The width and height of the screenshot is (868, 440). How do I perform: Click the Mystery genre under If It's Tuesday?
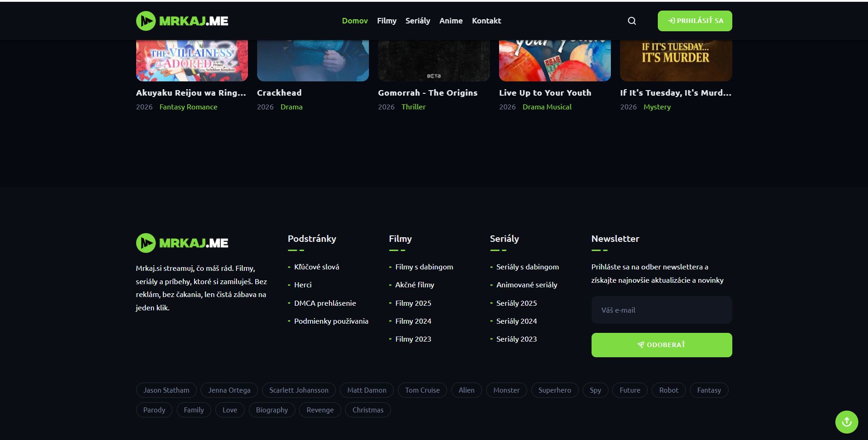[657, 107]
